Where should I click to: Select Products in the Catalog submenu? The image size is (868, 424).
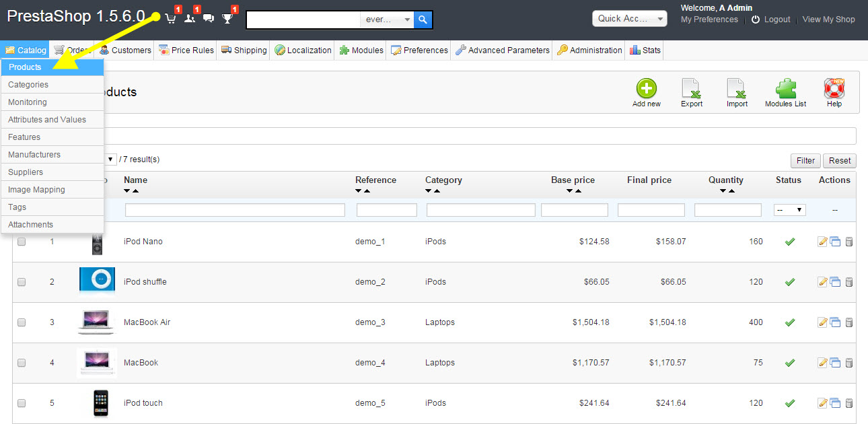52,67
